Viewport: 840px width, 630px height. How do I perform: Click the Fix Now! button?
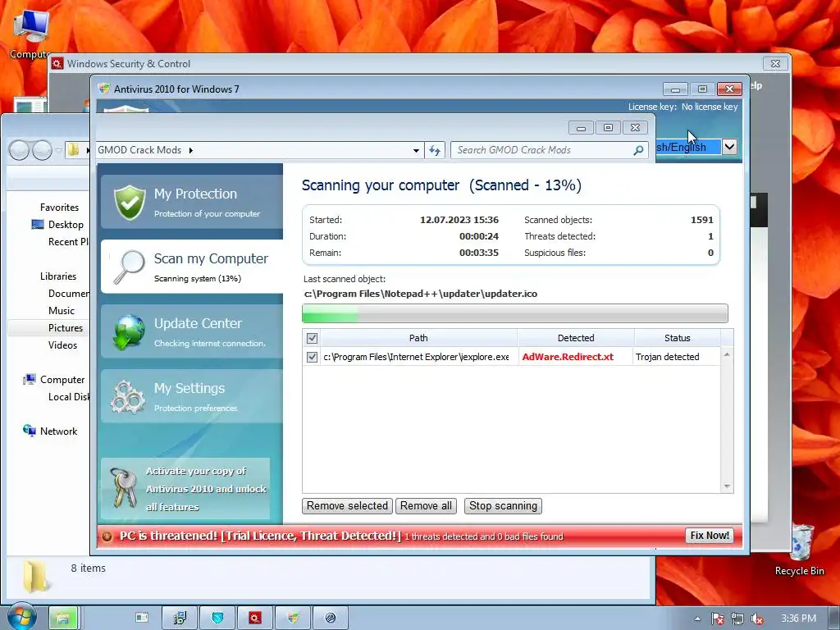710,536
